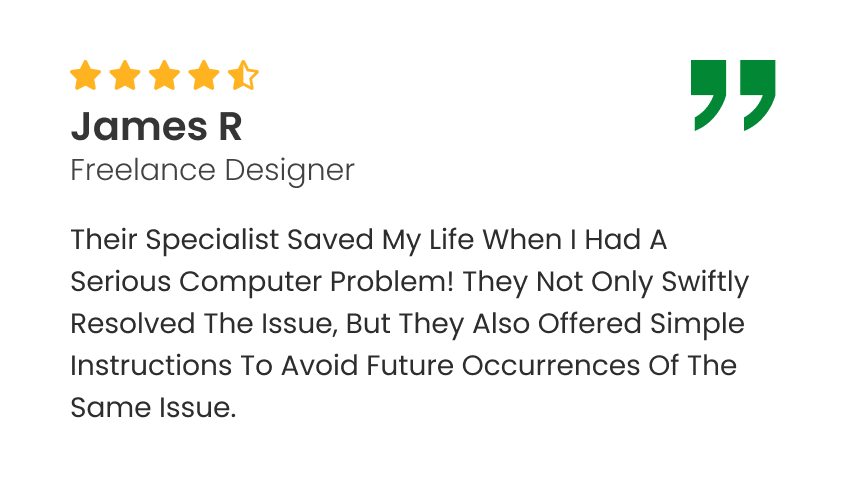Click the words Their Specialist
Viewport: 846px width, 488px height.
click(175, 240)
